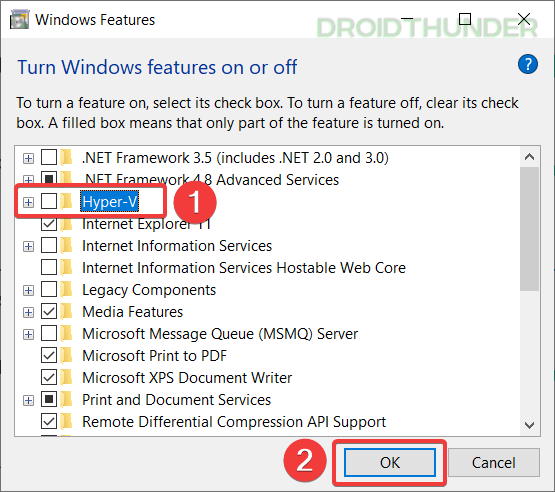Click the MSMQ Server folder icon
The height and width of the screenshot is (492, 555).
pyautogui.click(x=66, y=333)
